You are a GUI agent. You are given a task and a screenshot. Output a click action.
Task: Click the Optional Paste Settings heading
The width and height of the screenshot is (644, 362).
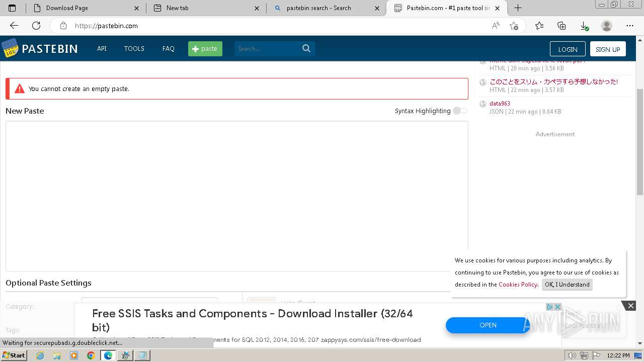(x=48, y=283)
